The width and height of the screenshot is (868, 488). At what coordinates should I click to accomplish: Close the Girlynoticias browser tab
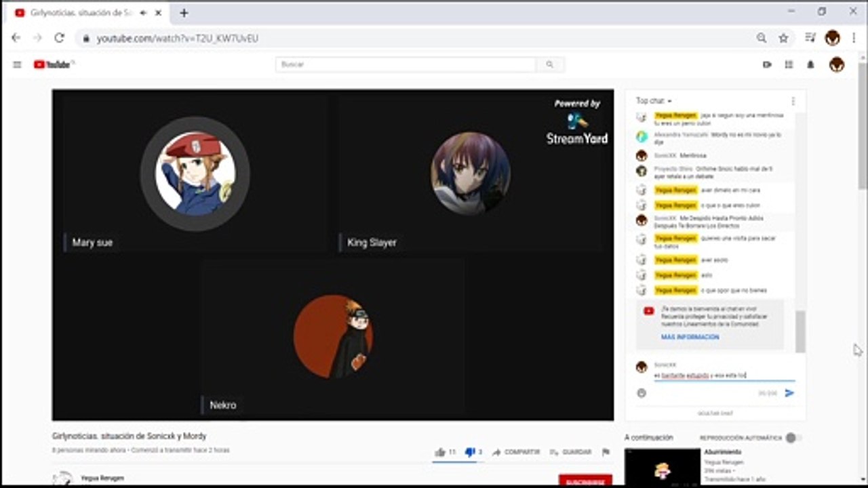pyautogui.click(x=157, y=12)
